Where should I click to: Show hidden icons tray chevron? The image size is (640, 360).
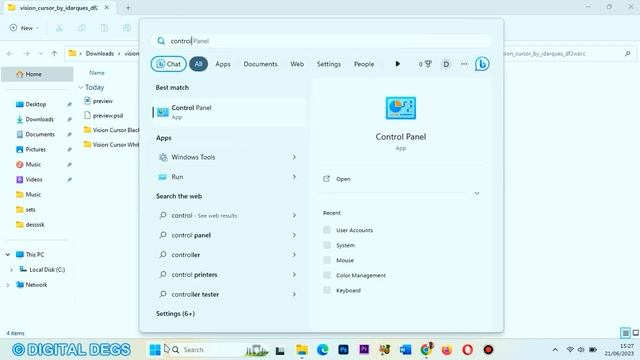click(555, 350)
